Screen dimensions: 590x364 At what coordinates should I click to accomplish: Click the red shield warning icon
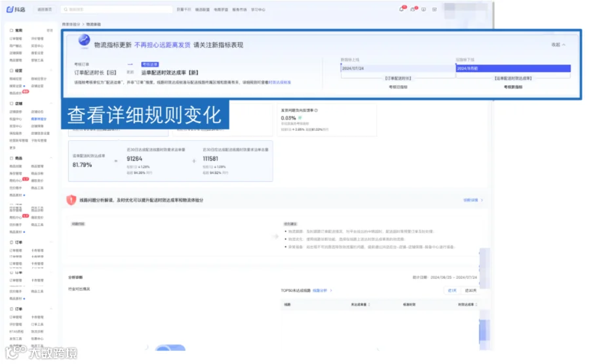coord(71,200)
